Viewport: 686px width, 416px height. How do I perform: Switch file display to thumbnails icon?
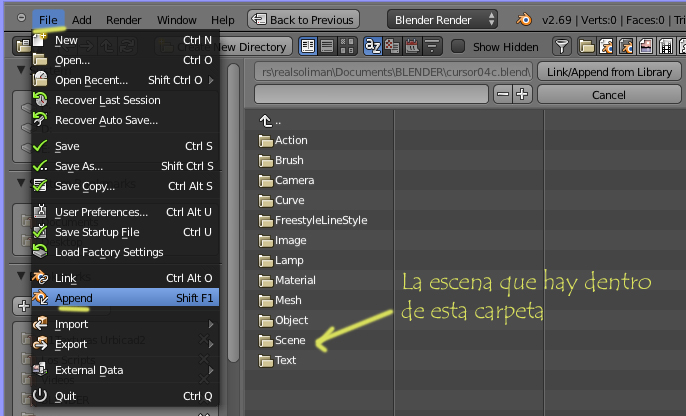(347, 46)
